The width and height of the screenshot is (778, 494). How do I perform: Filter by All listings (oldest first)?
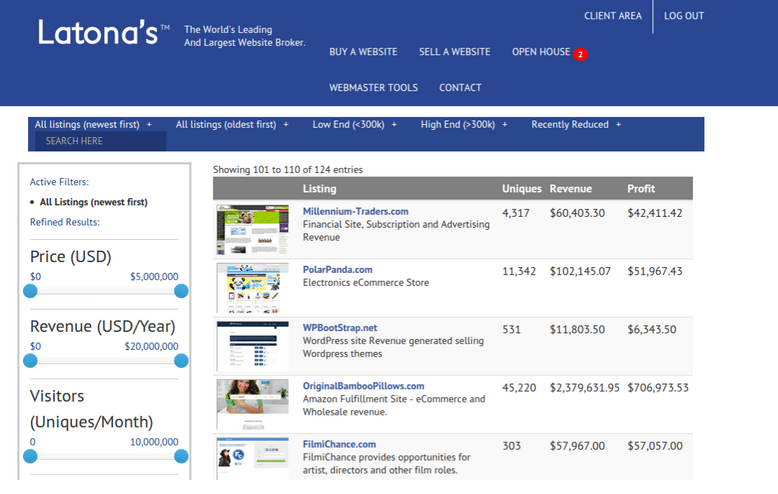[x=226, y=124]
